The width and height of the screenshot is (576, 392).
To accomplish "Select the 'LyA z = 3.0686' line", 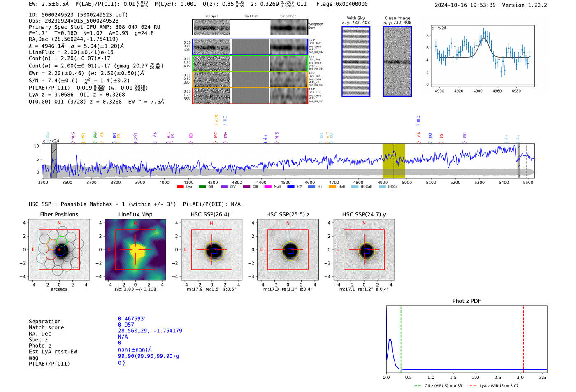I will click(49, 95).
